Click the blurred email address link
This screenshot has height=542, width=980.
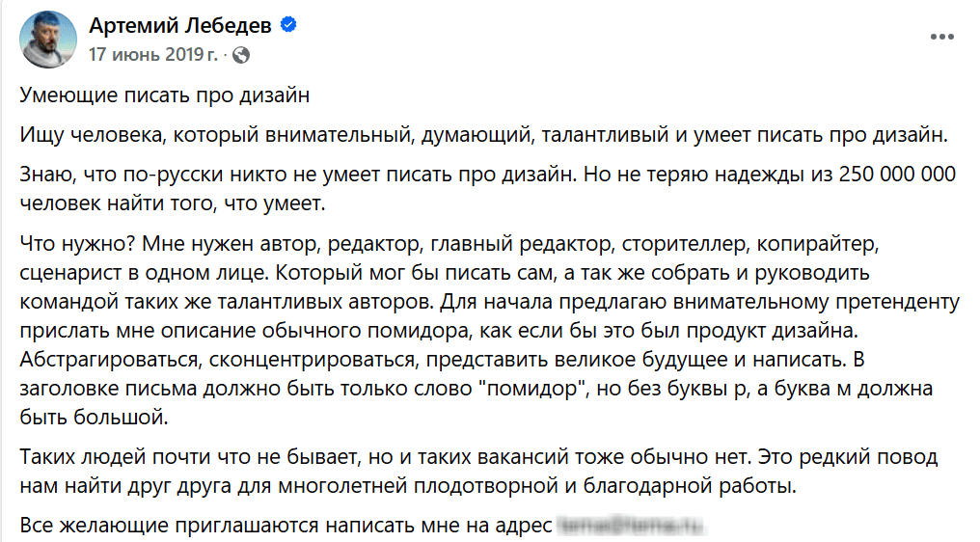pos(631,525)
